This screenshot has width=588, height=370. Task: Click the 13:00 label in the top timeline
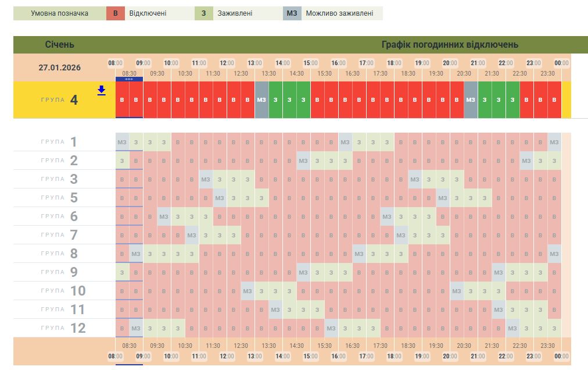coord(254,63)
